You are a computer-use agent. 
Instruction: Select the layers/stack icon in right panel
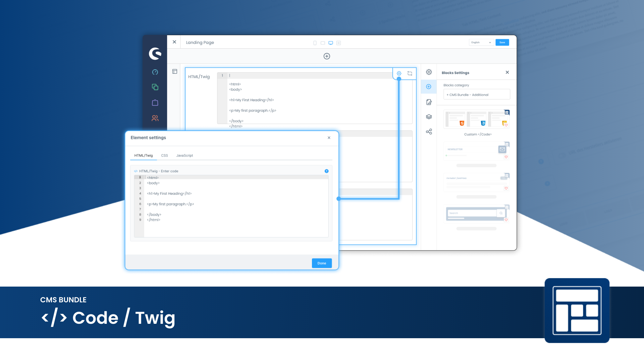click(429, 117)
